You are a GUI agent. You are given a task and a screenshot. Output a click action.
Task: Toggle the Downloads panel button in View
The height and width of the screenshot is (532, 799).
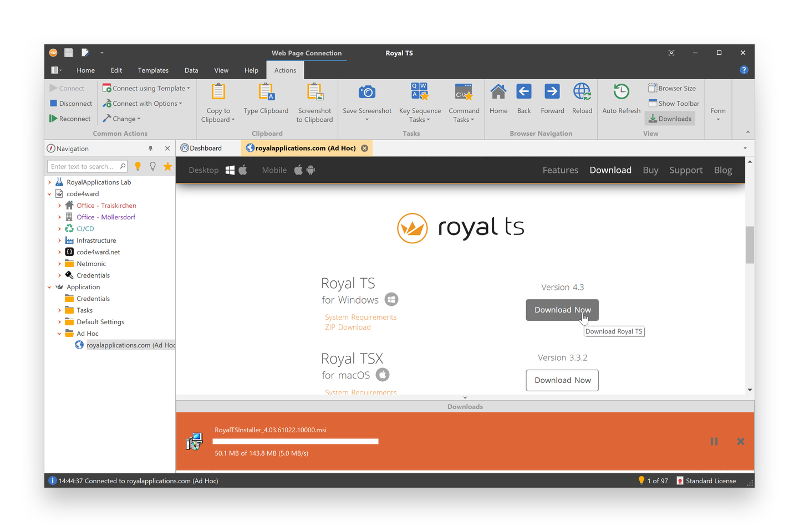pos(670,119)
